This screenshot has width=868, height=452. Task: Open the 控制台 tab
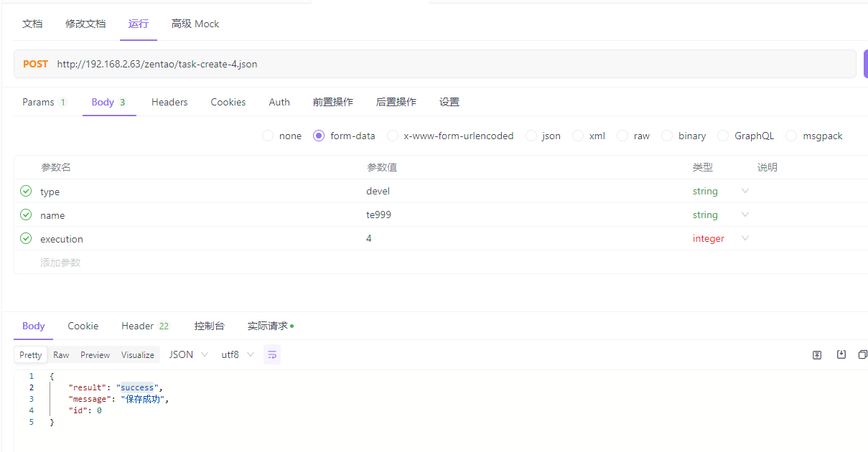pyautogui.click(x=209, y=326)
